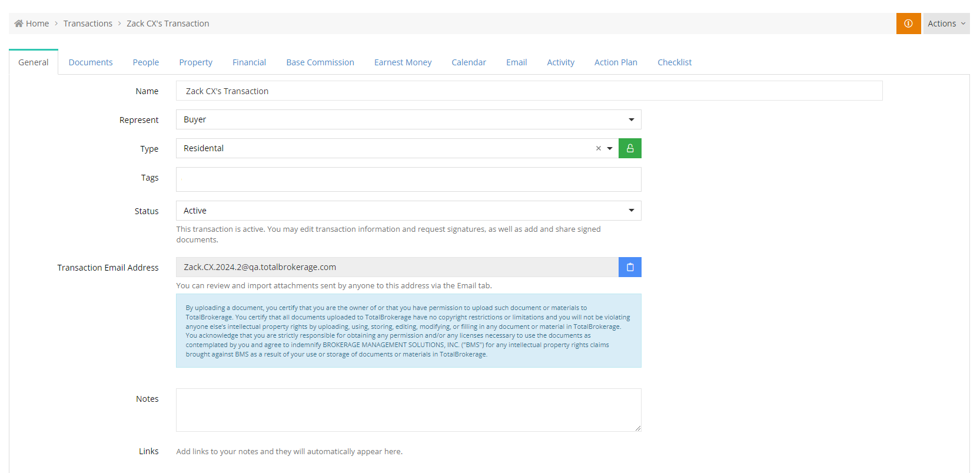Open the People tab

point(146,62)
